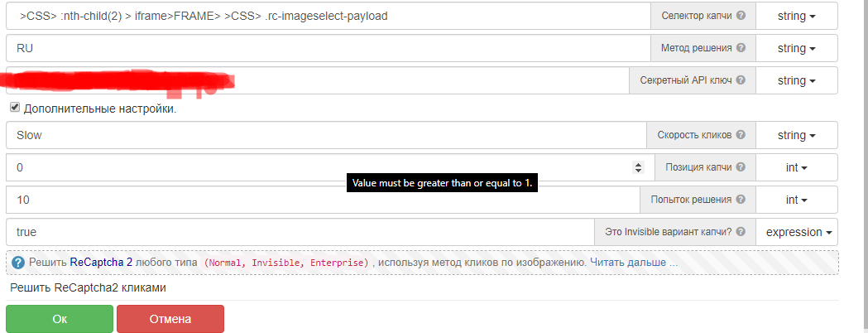Open string type dropdown for Скорость кликов
868x333 pixels.
pyautogui.click(x=797, y=135)
